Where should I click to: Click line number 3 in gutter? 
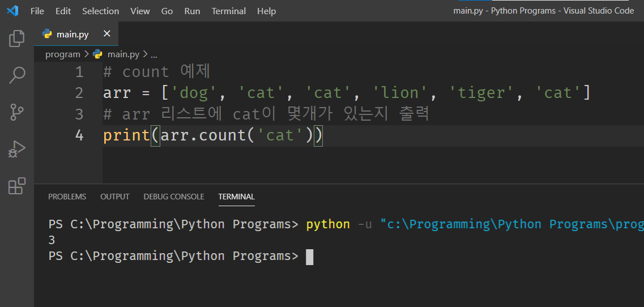(x=79, y=114)
